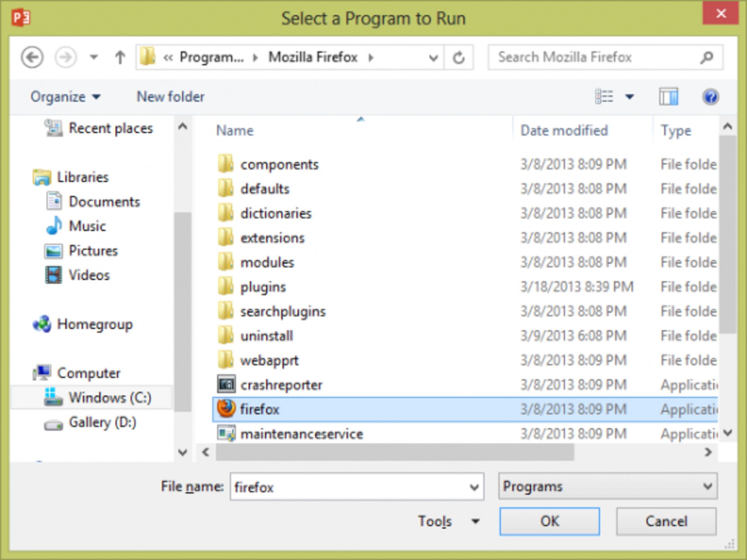Go up one folder level

(x=120, y=58)
